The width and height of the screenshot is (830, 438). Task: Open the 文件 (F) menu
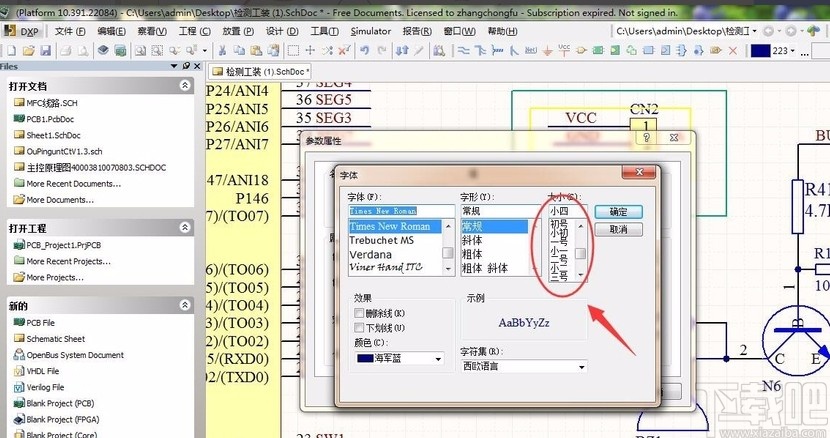coord(70,31)
